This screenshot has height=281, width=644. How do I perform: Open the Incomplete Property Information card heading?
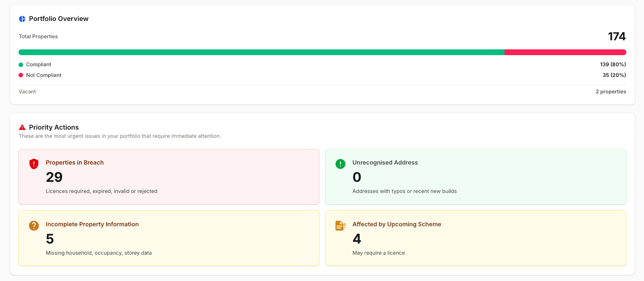tap(92, 224)
